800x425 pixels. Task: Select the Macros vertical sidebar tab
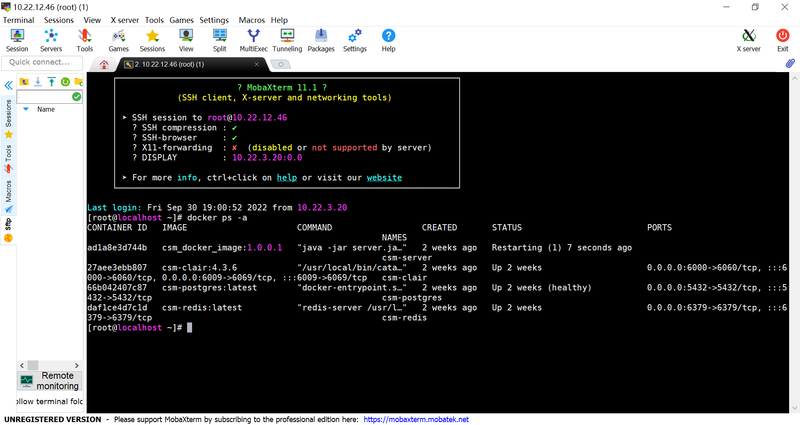pos(9,196)
